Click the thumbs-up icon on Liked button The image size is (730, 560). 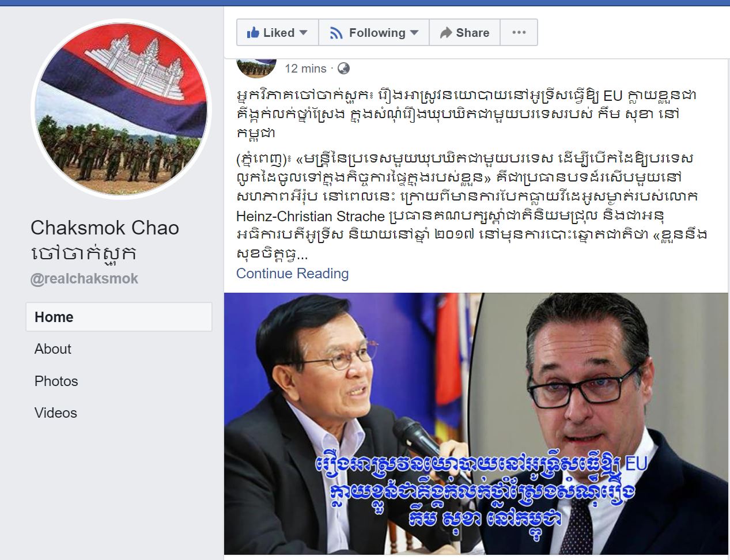(252, 33)
